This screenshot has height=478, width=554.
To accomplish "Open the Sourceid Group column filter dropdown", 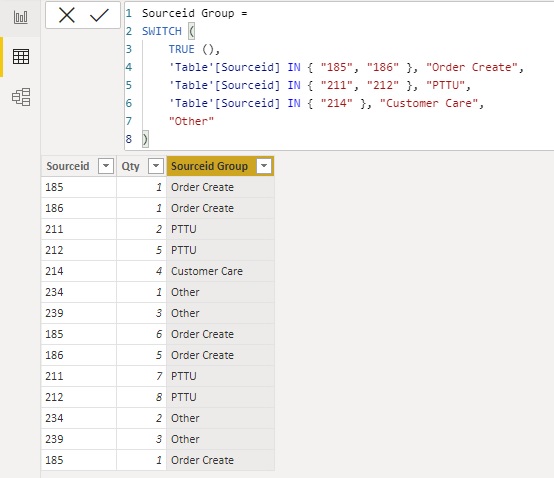I will (x=264, y=166).
